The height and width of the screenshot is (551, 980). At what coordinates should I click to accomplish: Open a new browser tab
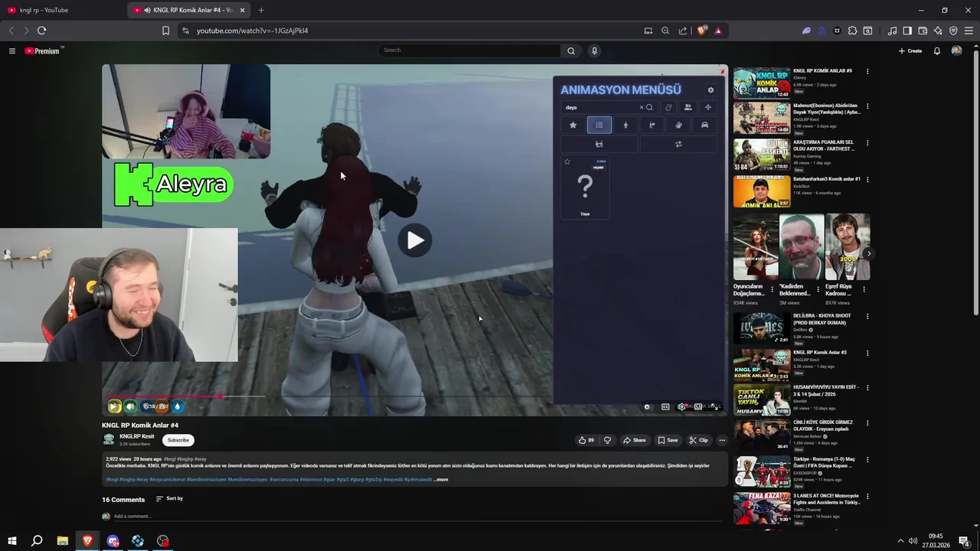(261, 10)
